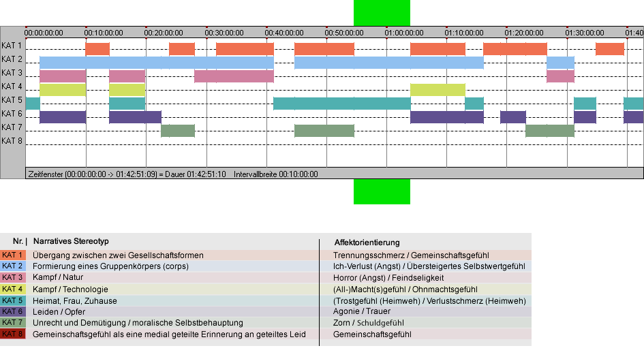
Task: Select 'Unrecht und Demütigung / moralische Selbstbehauptung' entry
Action: [x=138, y=323]
